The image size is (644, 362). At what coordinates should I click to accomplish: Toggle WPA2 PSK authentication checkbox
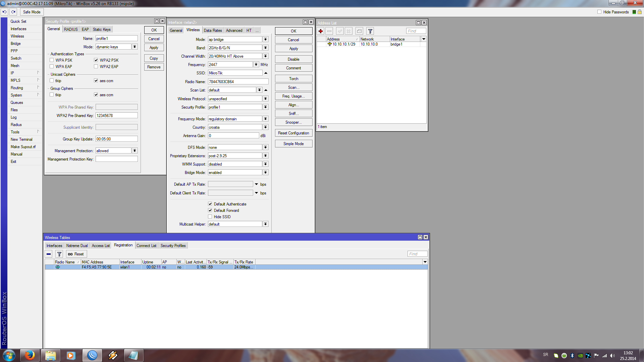click(96, 60)
